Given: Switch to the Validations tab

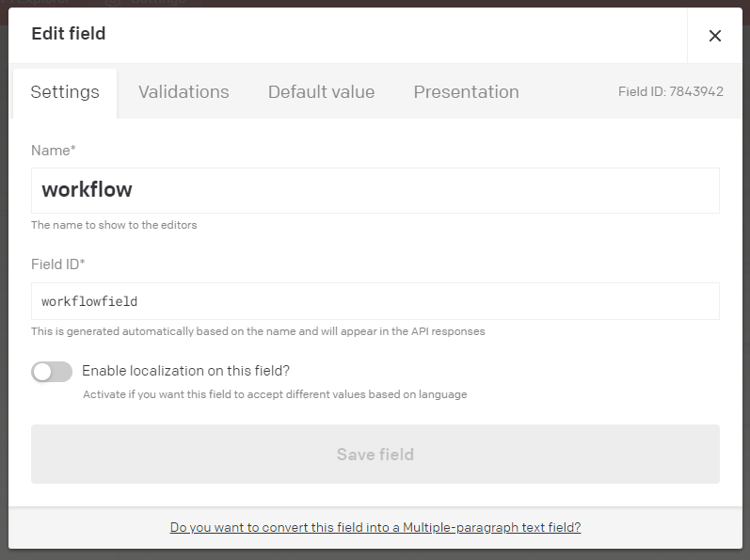Looking at the screenshot, I should click(x=184, y=92).
